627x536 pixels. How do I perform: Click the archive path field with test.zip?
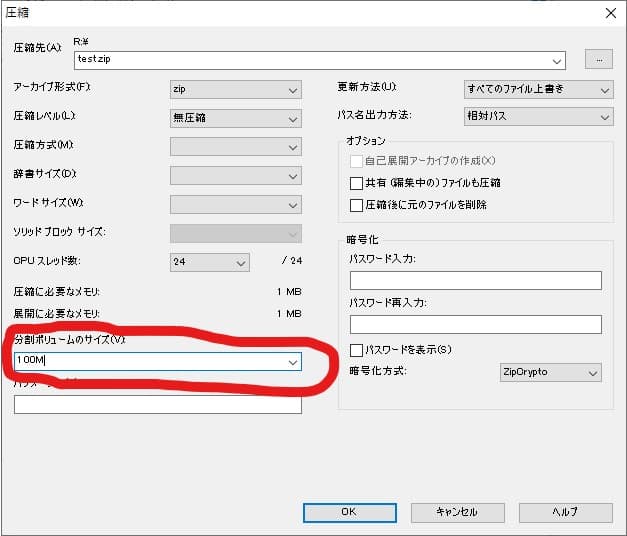tap(319, 60)
